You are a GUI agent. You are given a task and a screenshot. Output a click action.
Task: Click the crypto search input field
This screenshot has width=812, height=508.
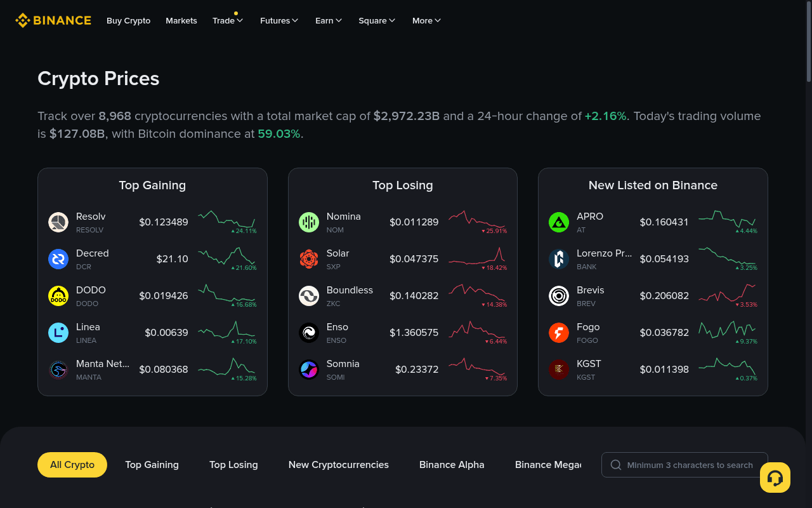pos(684,465)
